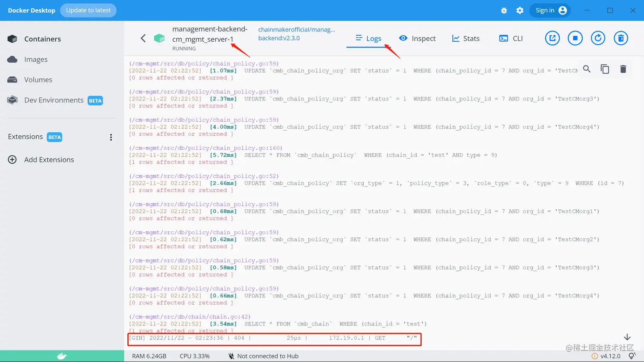Viewport: 644px width, 362px height.
Task: Click the chain_policy.go:52 log path line
Action: [204, 176]
